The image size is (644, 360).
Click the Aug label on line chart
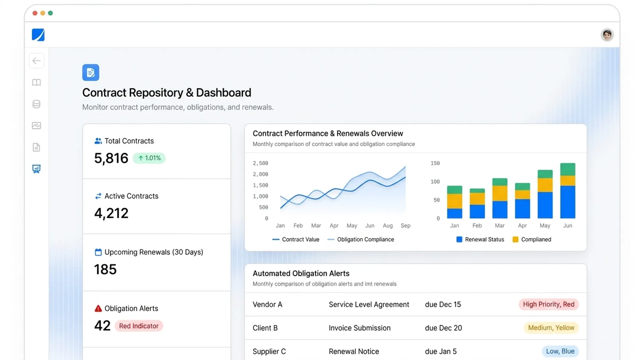pos(388,226)
